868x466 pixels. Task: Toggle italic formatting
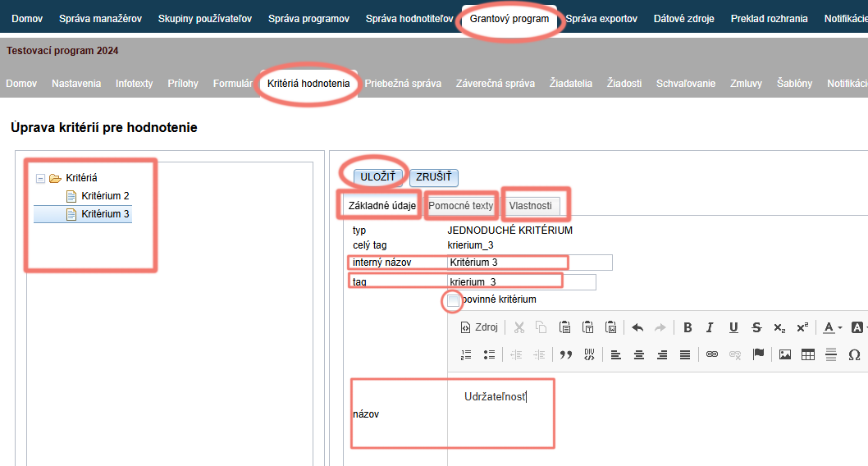[710, 327]
